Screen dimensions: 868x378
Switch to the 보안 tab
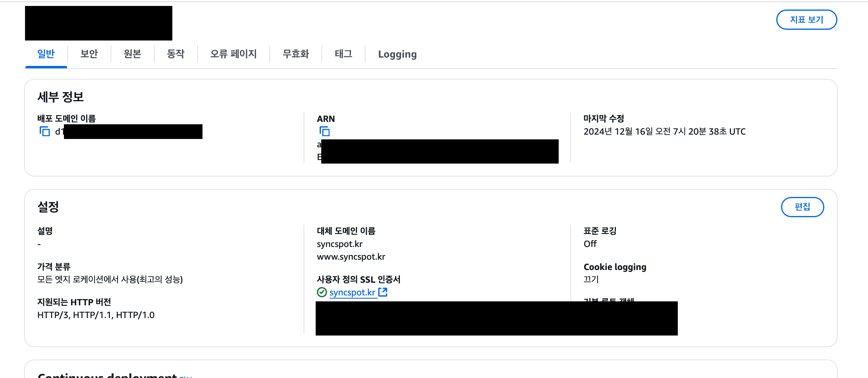(89, 54)
